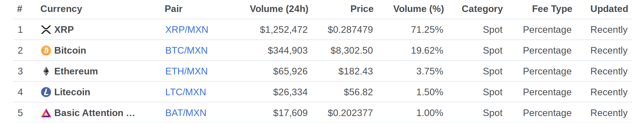The image size is (644, 123).
Task: Open the BAT/MXN trading pair link
Action: (186, 113)
